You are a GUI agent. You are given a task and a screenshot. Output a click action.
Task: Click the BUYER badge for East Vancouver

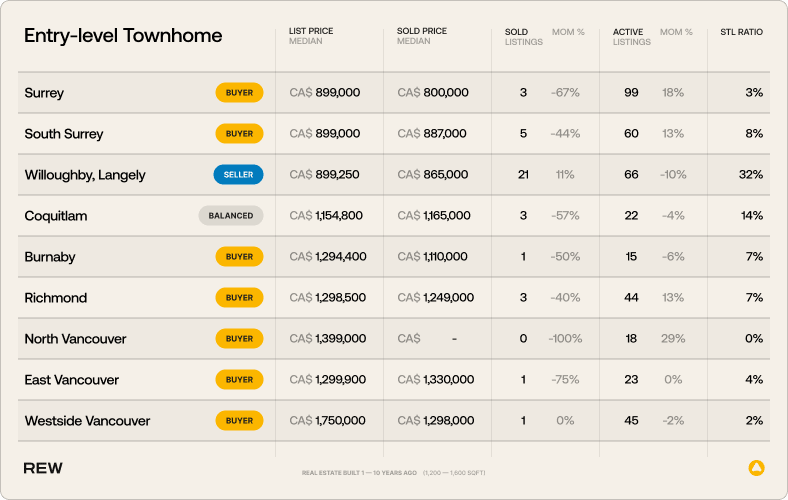point(239,379)
